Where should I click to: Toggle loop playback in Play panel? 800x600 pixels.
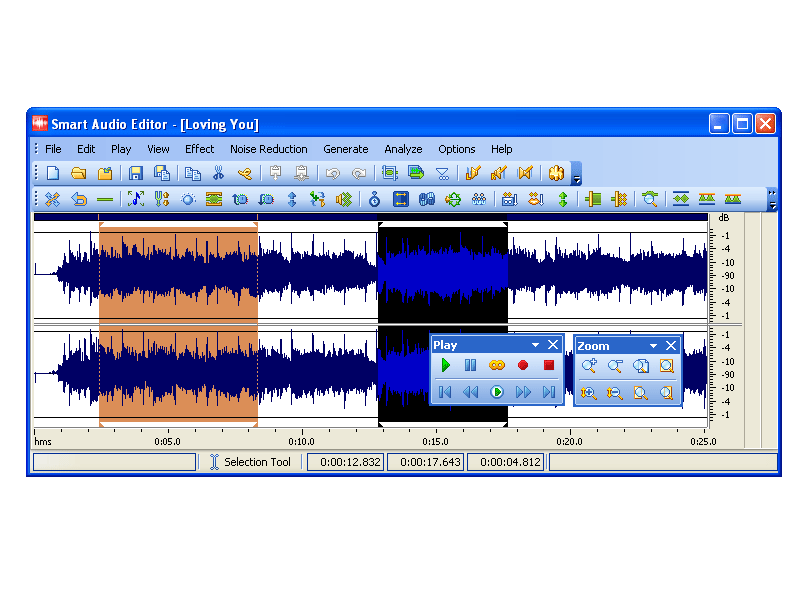[x=497, y=366]
